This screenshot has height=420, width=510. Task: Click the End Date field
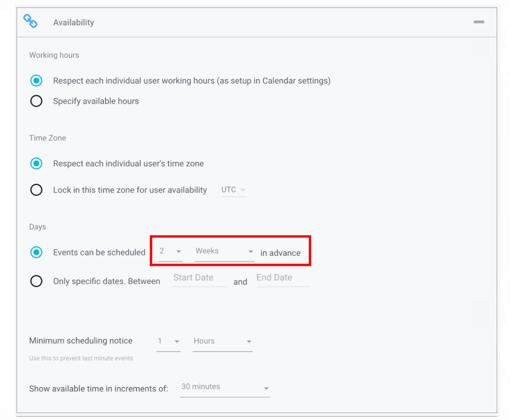[283, 278]
